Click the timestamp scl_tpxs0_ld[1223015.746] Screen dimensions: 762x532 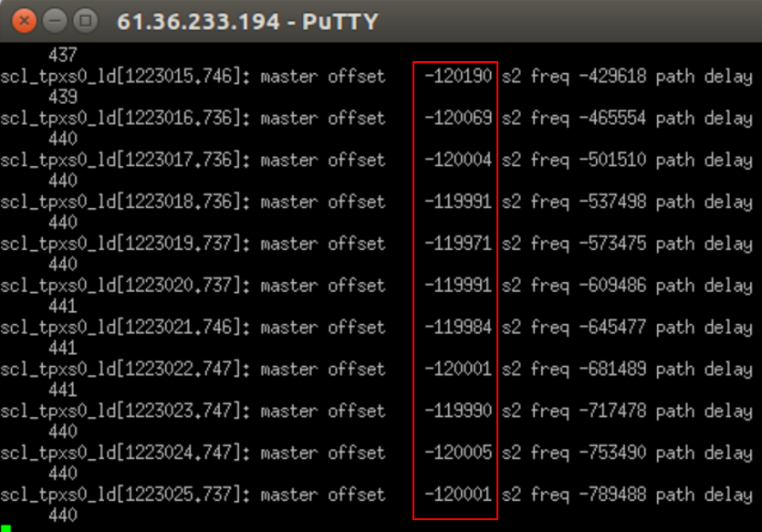coord(125,77)
